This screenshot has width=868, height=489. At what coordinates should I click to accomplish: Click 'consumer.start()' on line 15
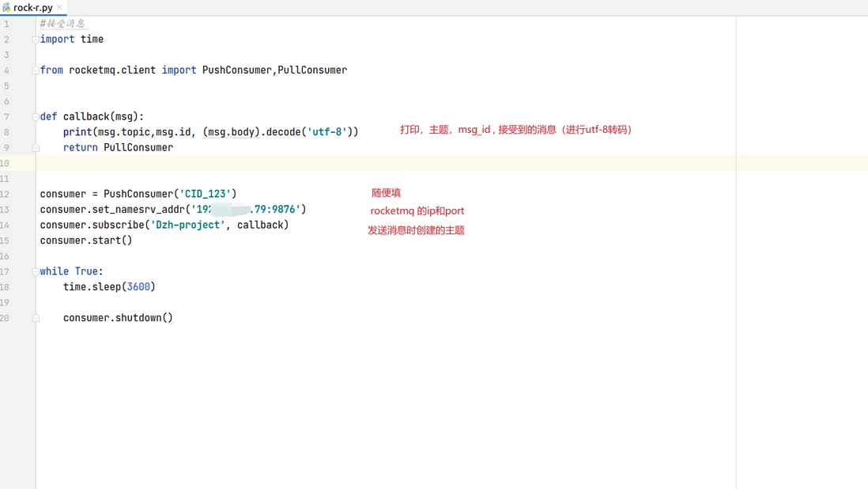(86, 241)
